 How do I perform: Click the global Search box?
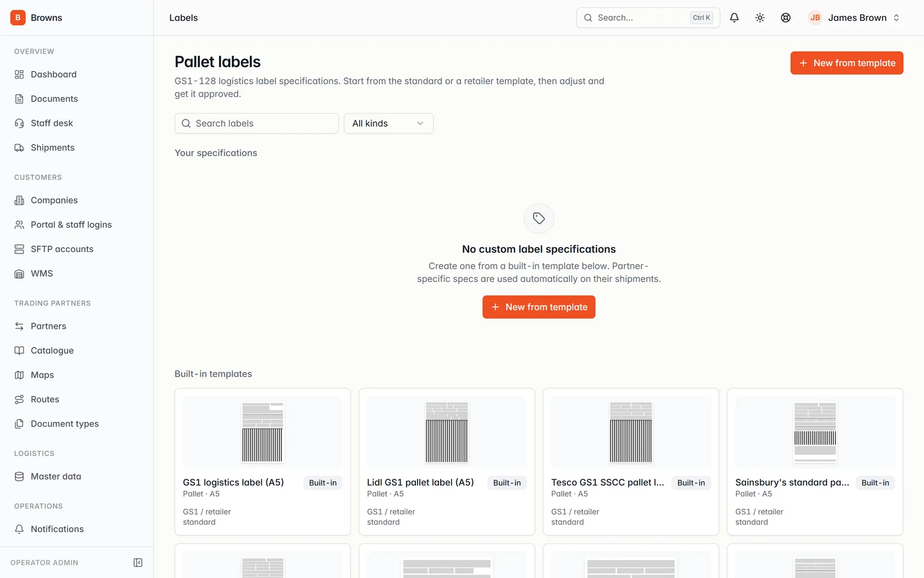coord(648,18)
